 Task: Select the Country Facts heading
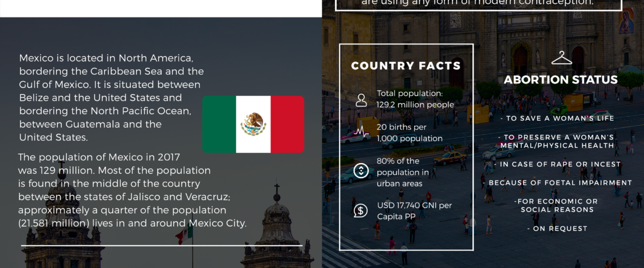(406, 66)
